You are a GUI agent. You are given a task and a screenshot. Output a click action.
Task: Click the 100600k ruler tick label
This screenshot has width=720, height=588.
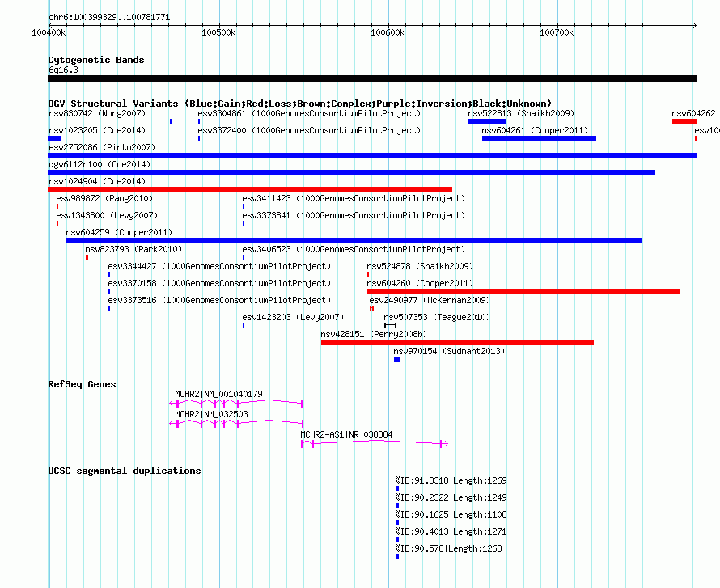click(x=388, y=32)
